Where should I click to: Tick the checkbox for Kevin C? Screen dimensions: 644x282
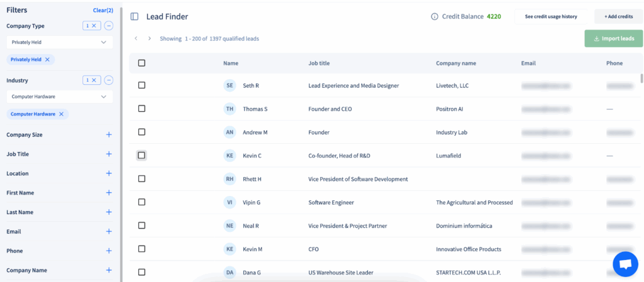(x=142, y=155)
